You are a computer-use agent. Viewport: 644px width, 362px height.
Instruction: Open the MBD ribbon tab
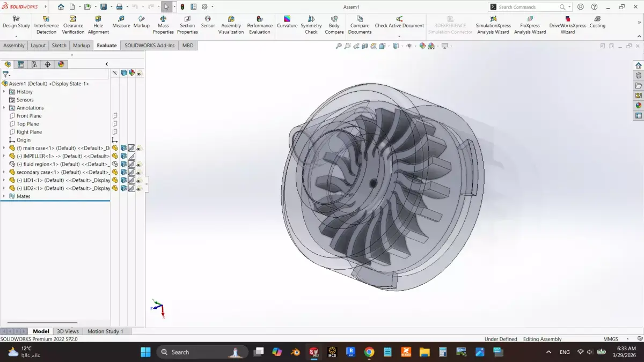click(188, 46)
